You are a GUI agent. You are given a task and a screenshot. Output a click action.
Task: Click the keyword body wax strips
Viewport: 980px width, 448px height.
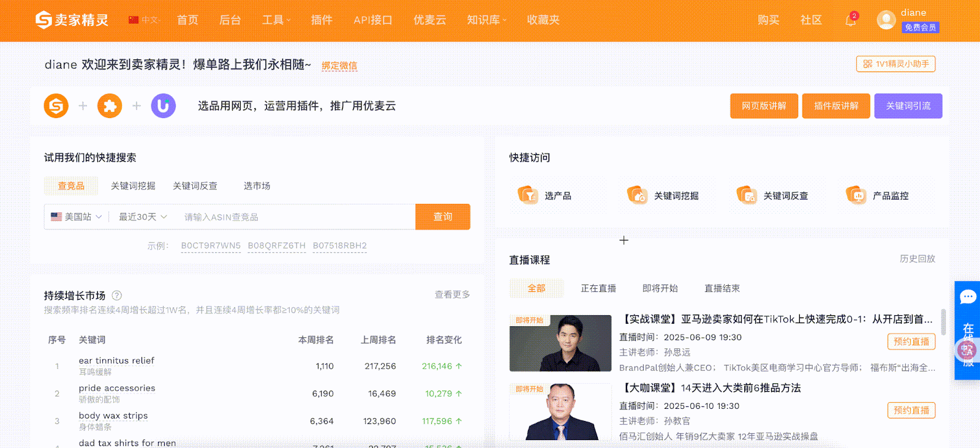[x=113, y=416]
